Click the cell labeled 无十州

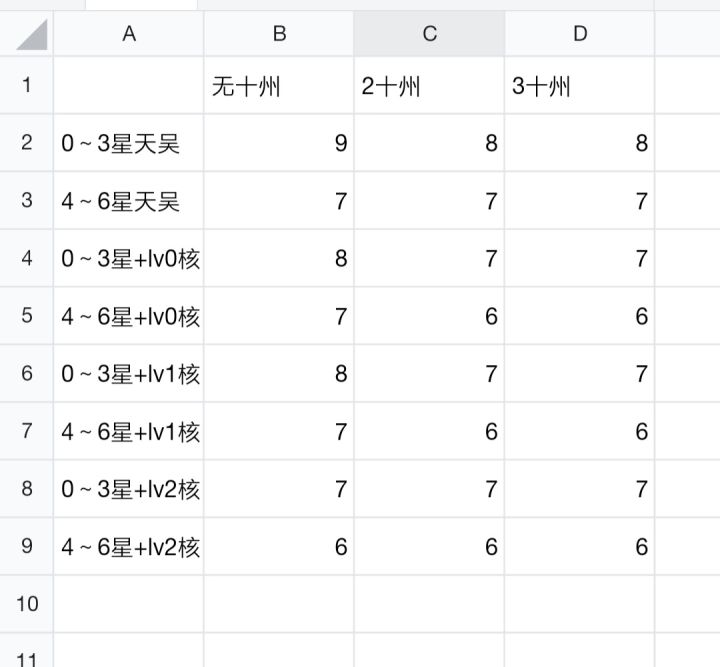click(279, 86)
